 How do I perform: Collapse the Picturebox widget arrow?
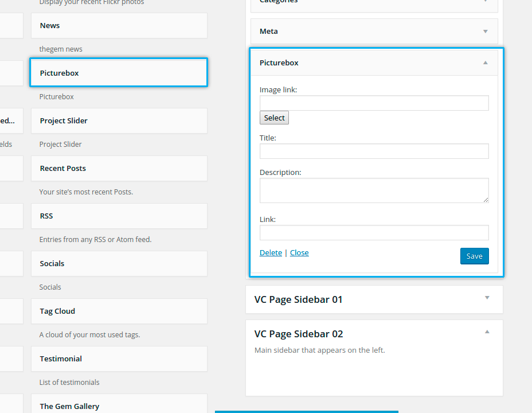coord(485,63)
